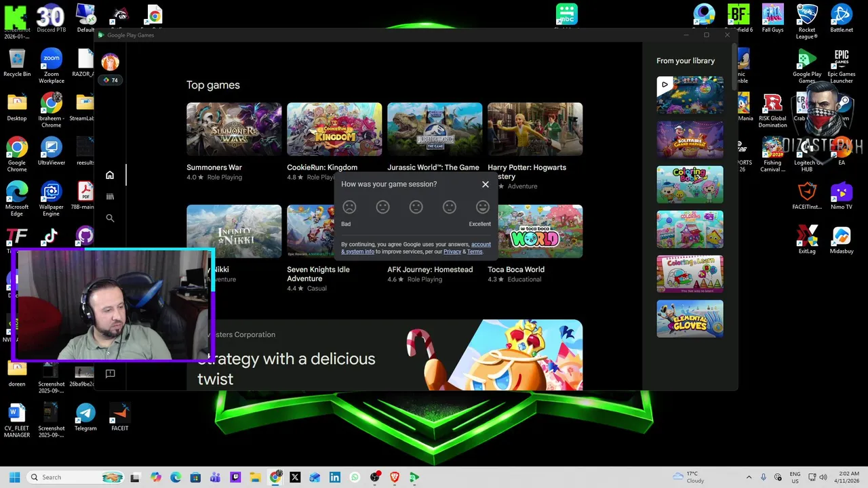Screen dimensions: 868x488
Task: Open the Battle.net desktop icon
Action: point(842,18)
